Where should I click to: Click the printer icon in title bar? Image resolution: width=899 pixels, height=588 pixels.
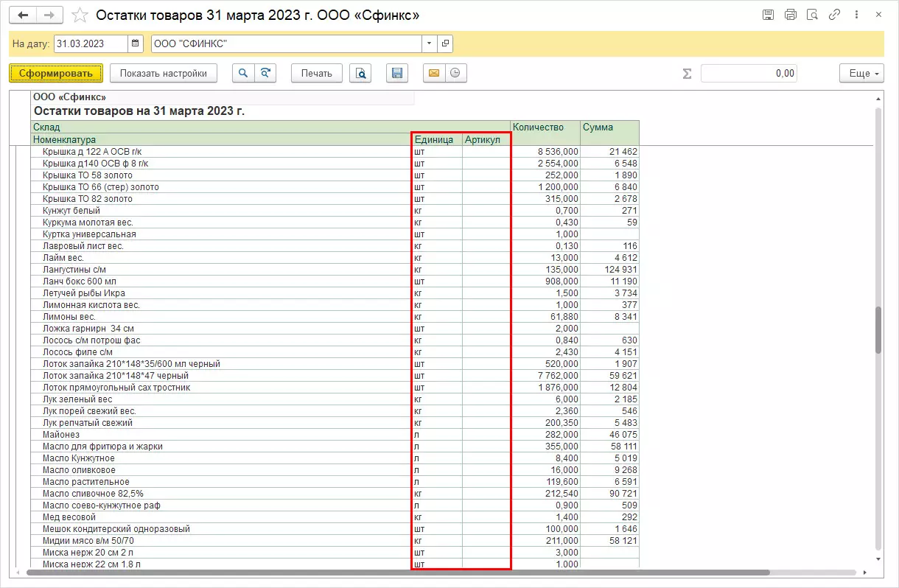pos(791,15)
